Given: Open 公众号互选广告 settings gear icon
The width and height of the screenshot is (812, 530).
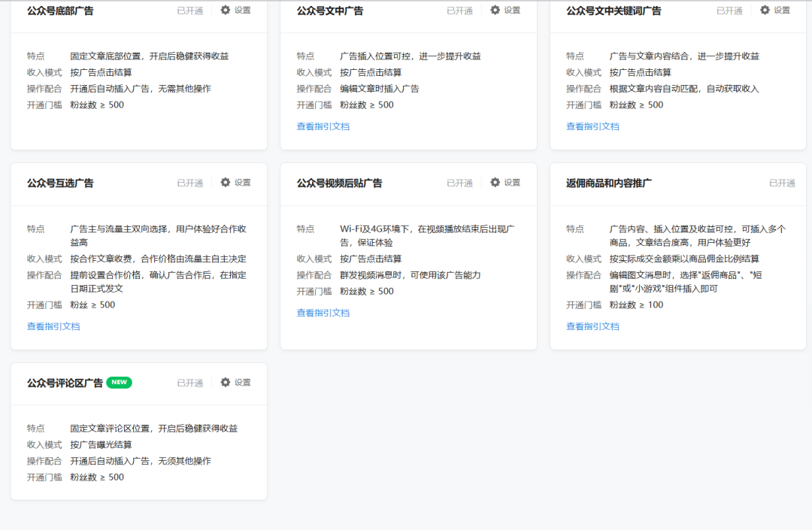Looking at the screenshot, I should (226, 183).
